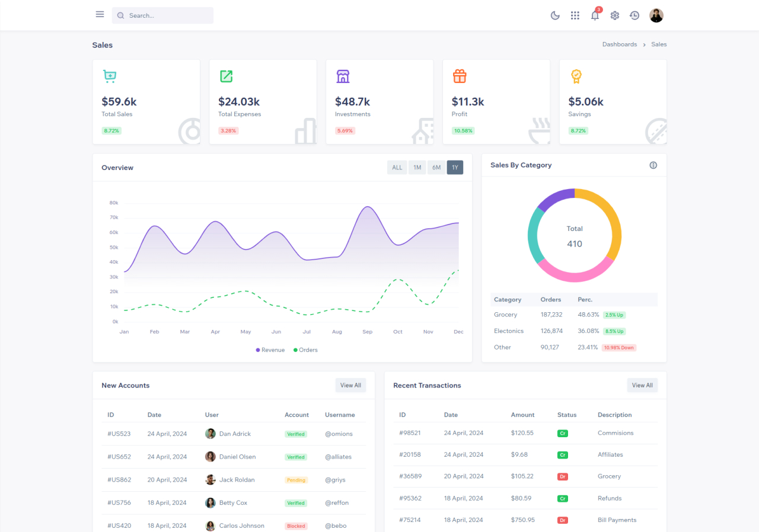759x532 pixels.
Task: Click the 2.5% Up badge for Grocery
Action: [614, 315]
